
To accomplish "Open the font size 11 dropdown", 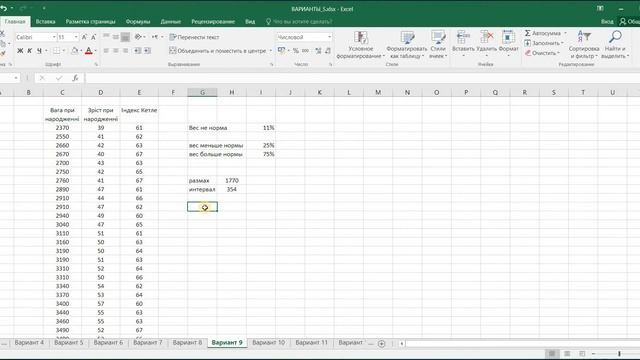I will click(x=76, y=37).
